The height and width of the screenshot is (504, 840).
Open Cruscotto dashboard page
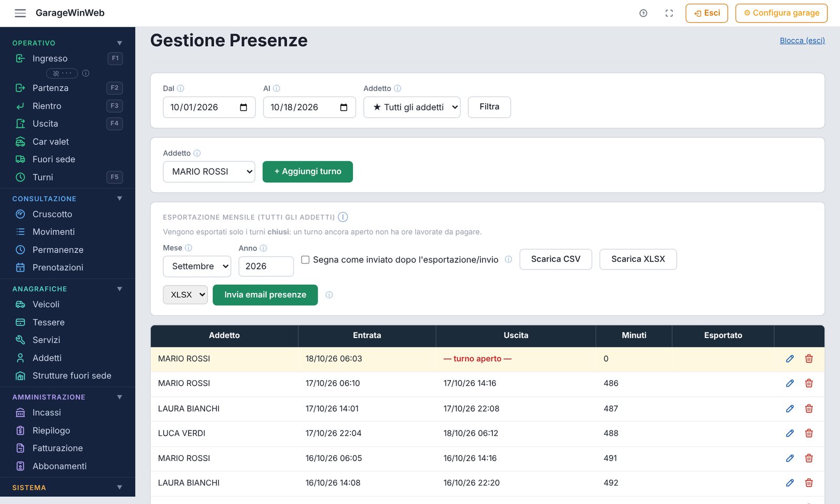[x=67, y=214]
